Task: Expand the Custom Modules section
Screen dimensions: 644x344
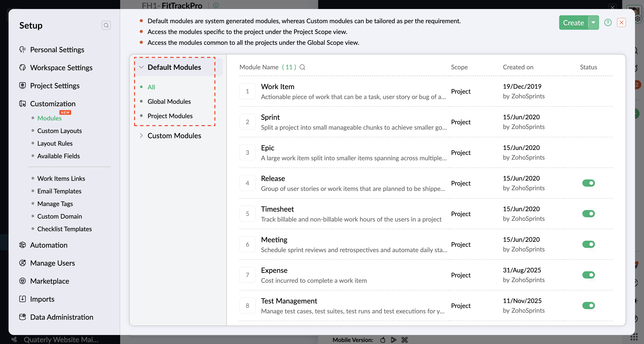Action: click(x=141, y=136)
